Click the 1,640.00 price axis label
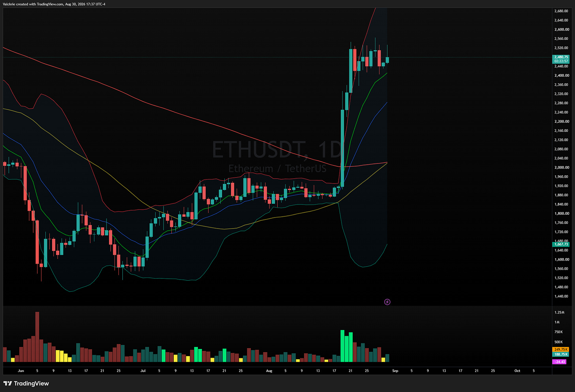 [x=561, y=250]
